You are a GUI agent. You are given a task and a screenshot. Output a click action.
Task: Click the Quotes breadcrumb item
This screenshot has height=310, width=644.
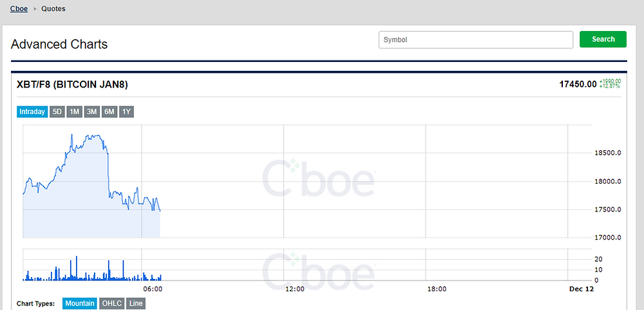point(53,8)
